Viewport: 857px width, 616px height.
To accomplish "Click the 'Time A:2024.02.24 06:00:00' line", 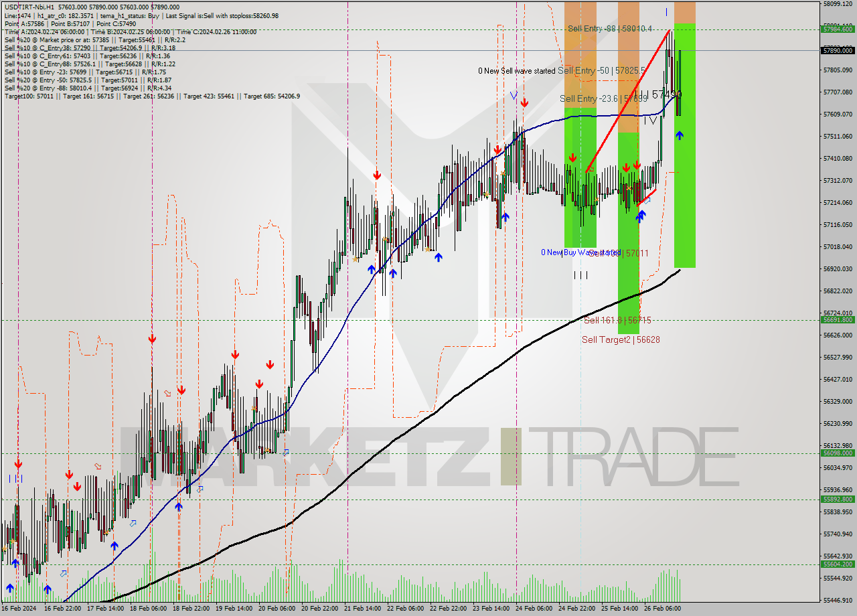I will pos(131,31).
